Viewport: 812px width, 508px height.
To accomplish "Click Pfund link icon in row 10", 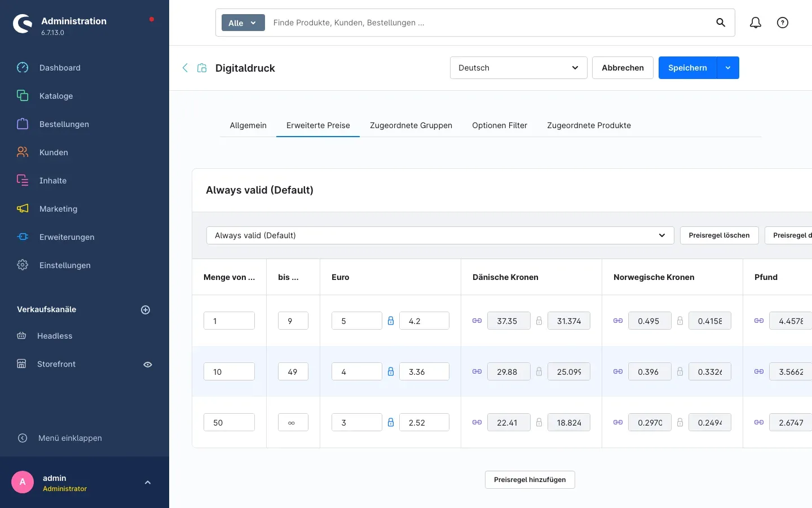I will (759, 371).
